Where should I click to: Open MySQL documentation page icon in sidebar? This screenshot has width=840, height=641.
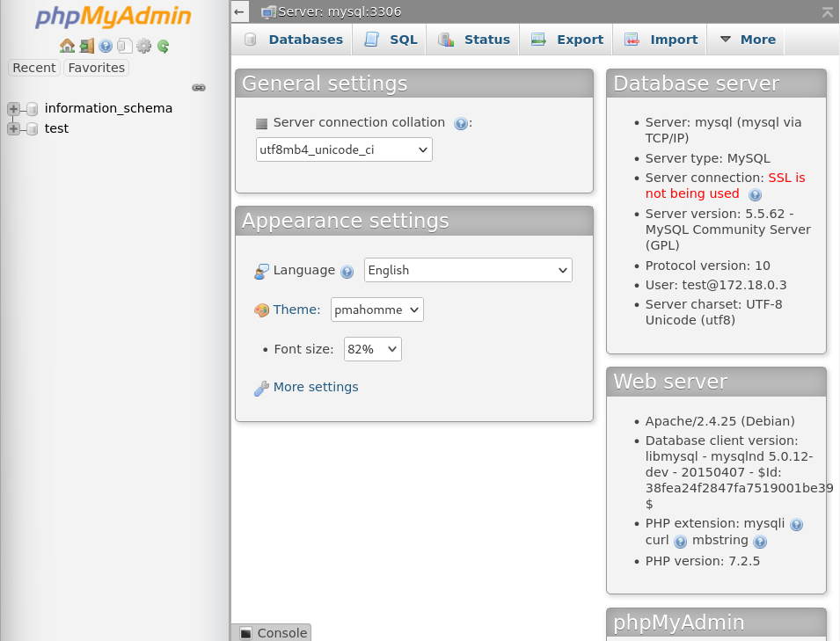pyautogui.click(x=125, y=46)
